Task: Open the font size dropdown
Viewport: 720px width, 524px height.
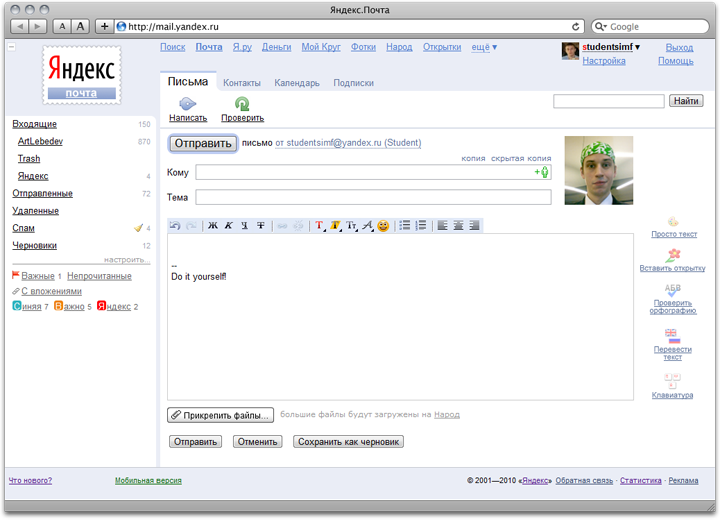Action: [x=352, y=226]
